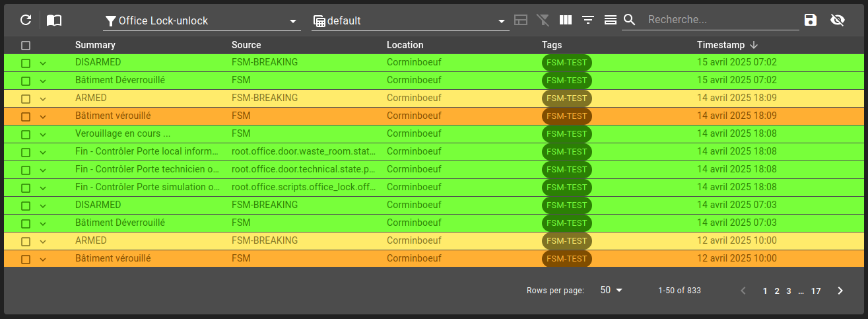The height and width of the screenshot is (319, 868).
Task: Click the funnel icon beside Office Lock-unlock
Action: click(x=111, y=21)
